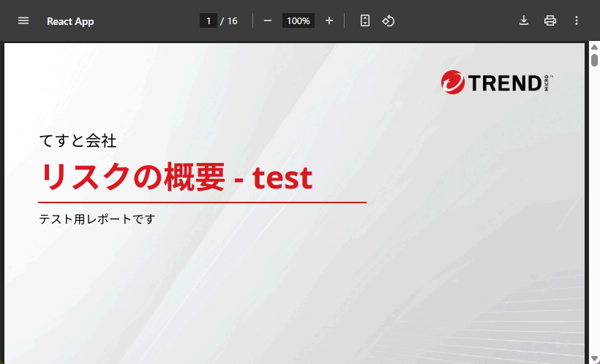Click the React App document title
Image resolution: width=600 pixels, height=364 pixels.
coord(70,21)
